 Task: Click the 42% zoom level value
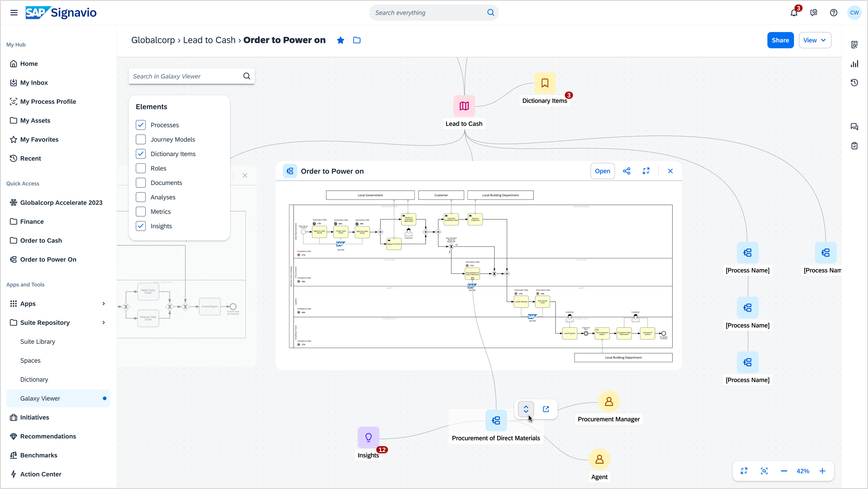pyautogui.click(x=803, y=471)
